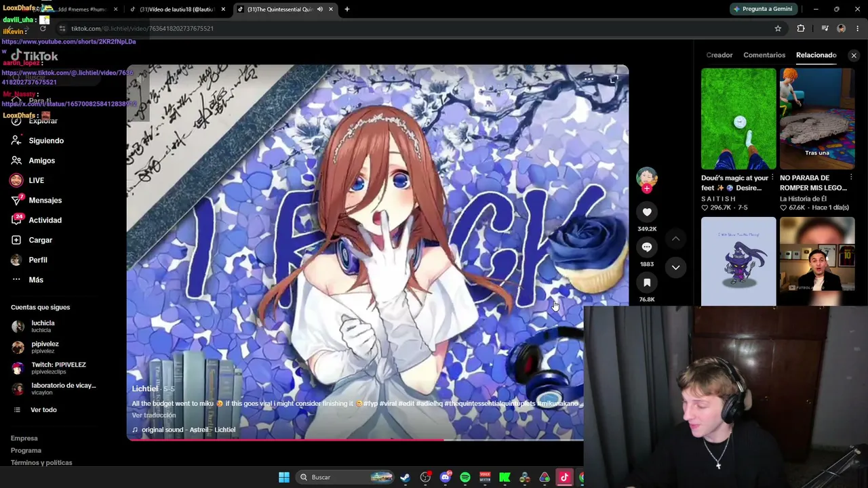Open options for NO PARABA DE ROMPER video
868x488 pixels.
click(x=851, y=178)
